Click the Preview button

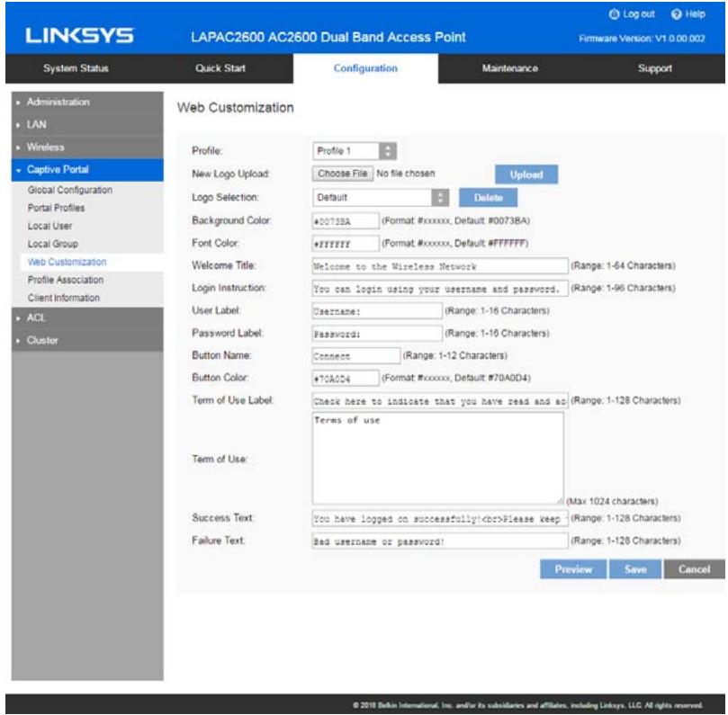coord(573,569)
